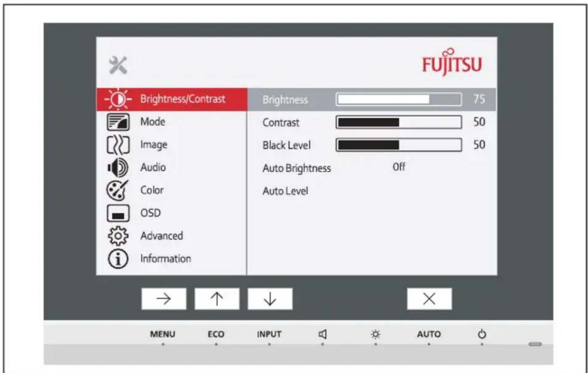Tap the power bezel button
588x373 pixels.
coord(482,334)
